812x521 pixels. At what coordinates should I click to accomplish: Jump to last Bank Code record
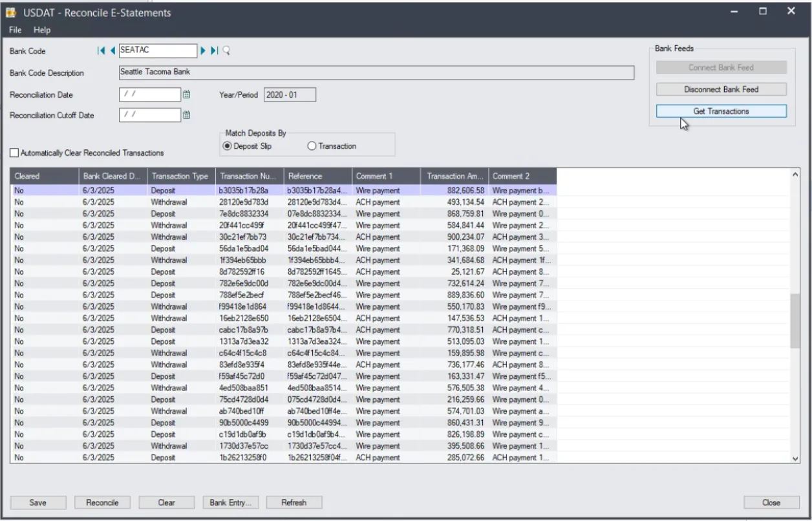[x=215, y=51]
